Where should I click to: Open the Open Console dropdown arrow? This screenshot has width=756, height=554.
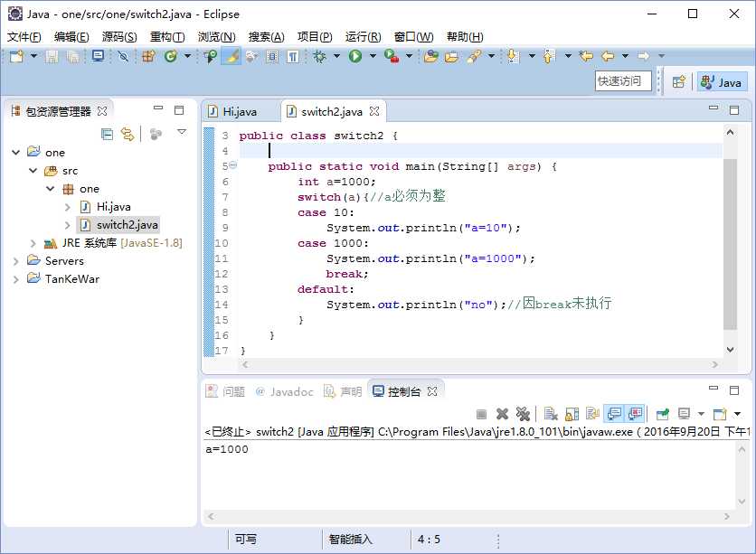point(737,414)
